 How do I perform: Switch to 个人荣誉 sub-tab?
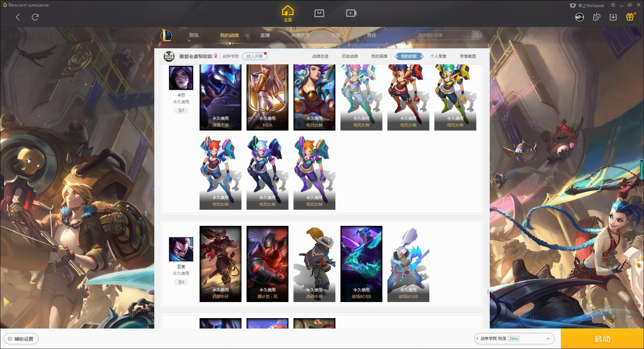click(x=438, y=56)
